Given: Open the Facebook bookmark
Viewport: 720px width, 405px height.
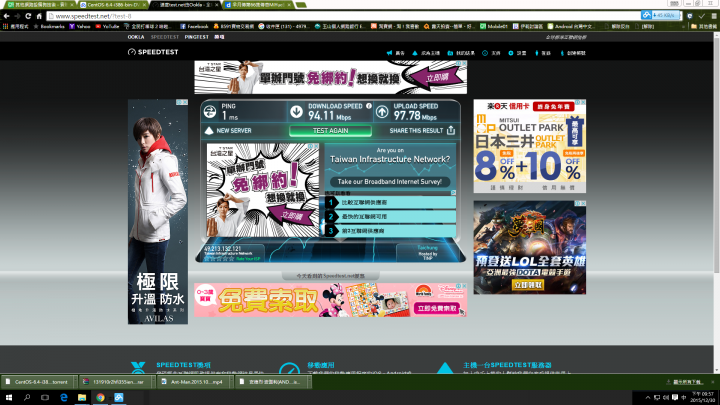Looking at the screenshot, I should point(194,27).
